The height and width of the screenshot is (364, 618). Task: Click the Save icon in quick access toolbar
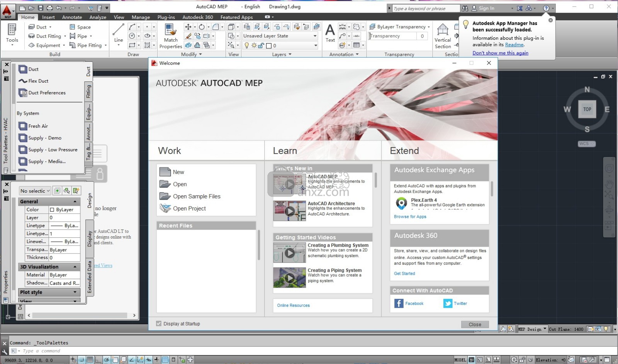[x=41, y=8]
